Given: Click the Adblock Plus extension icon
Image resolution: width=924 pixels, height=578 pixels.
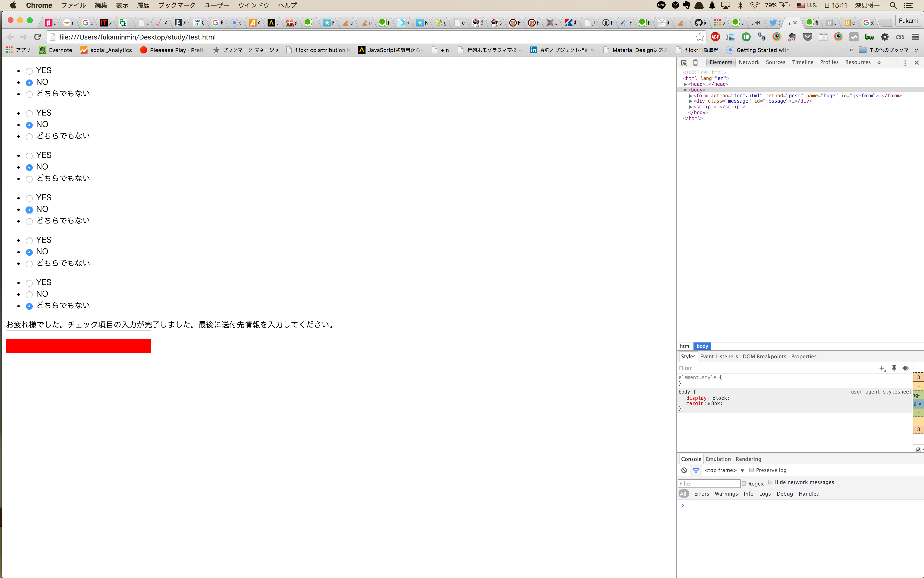Looking at the screenshot, I should (715, 37).
